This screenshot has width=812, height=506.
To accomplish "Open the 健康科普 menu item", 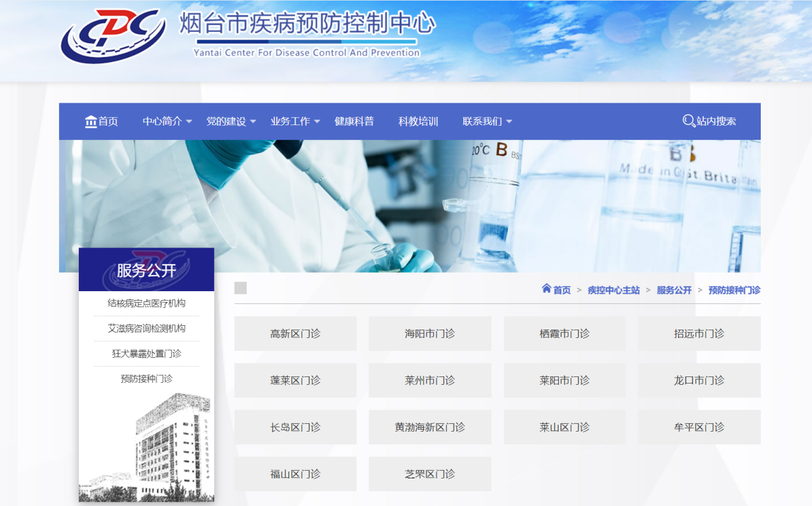I will tap(354, 121).
